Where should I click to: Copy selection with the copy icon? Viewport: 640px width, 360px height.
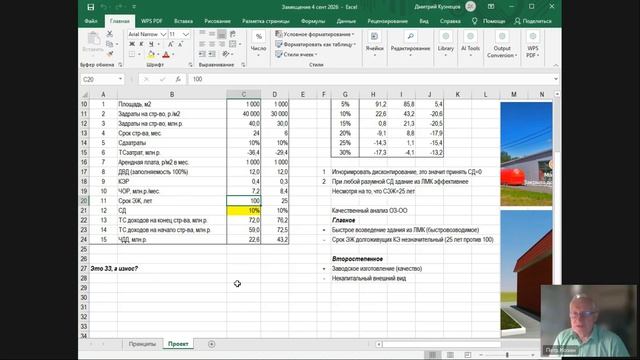coord(109,44)
